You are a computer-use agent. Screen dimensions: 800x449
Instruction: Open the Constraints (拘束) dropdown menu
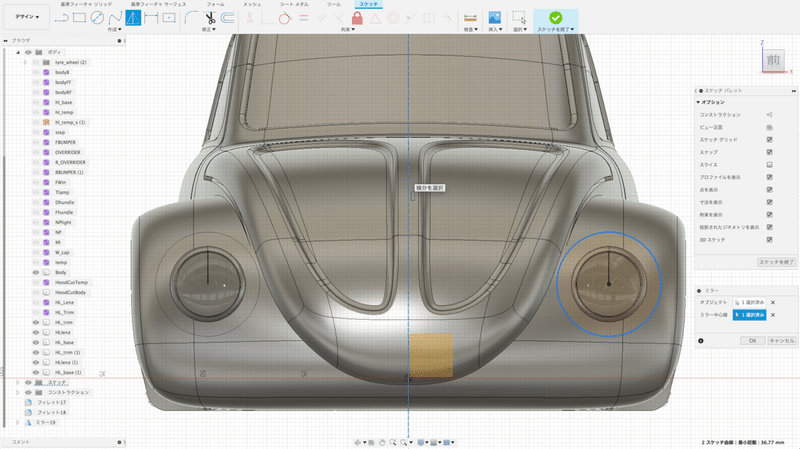[x=348, y=30]
